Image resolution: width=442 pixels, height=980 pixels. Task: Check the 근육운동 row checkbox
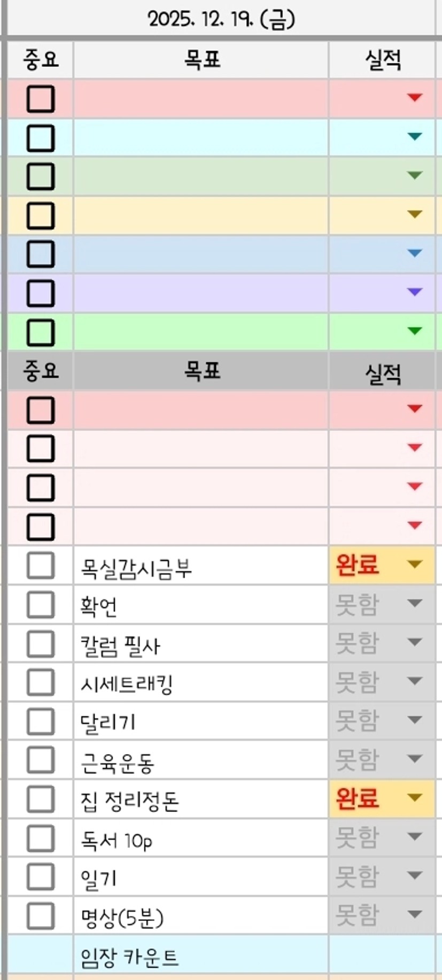click(x=41, y=760)
